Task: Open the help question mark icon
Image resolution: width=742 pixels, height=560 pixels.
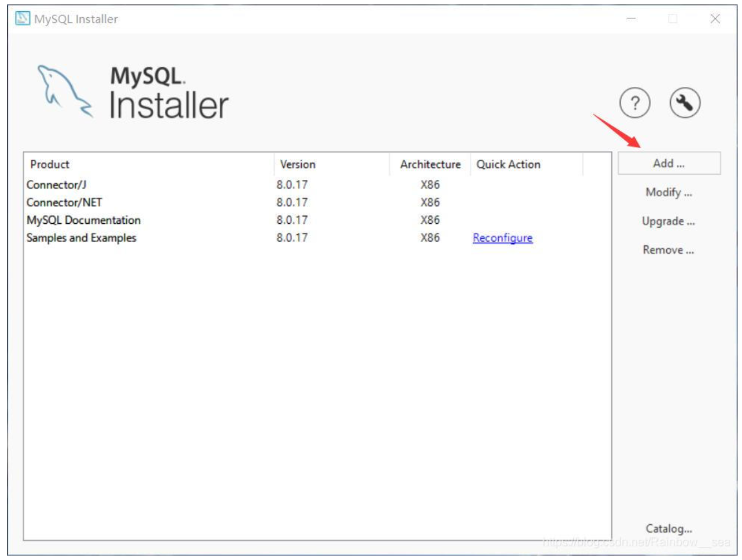Action: point(635,103)
